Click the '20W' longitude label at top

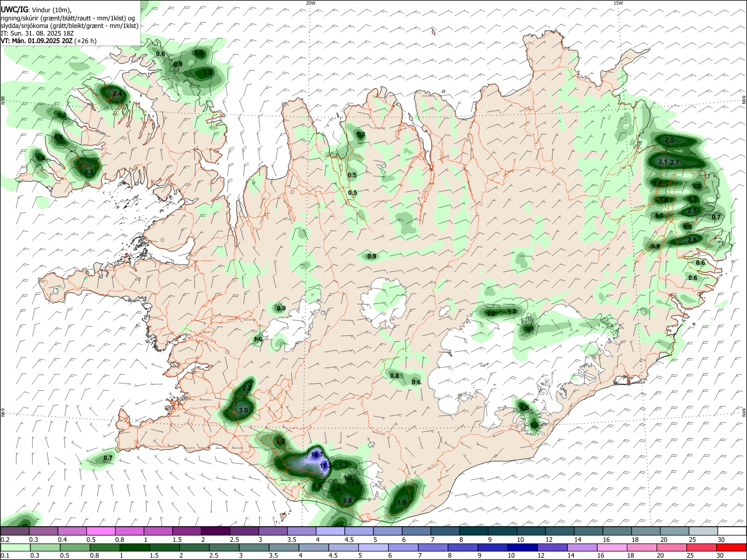(310, 3)
